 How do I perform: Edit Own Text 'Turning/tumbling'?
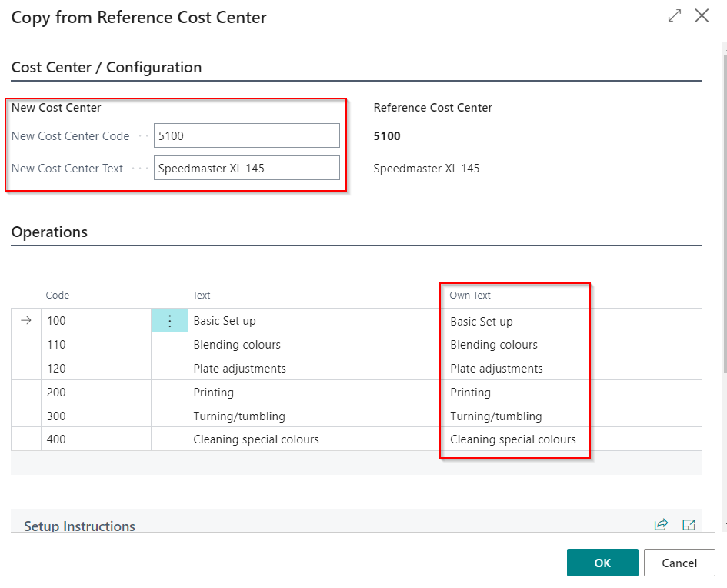(573, 416)
